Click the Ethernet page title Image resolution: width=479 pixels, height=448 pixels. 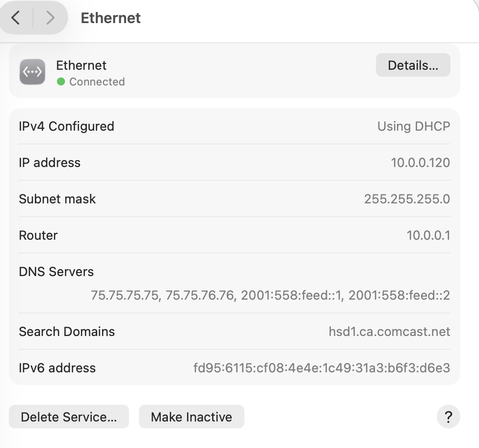pyautogui.click(x=110, y=18)
